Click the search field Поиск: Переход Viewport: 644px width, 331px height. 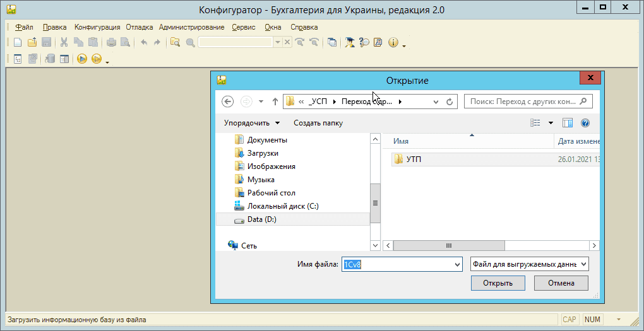point(528,102)
